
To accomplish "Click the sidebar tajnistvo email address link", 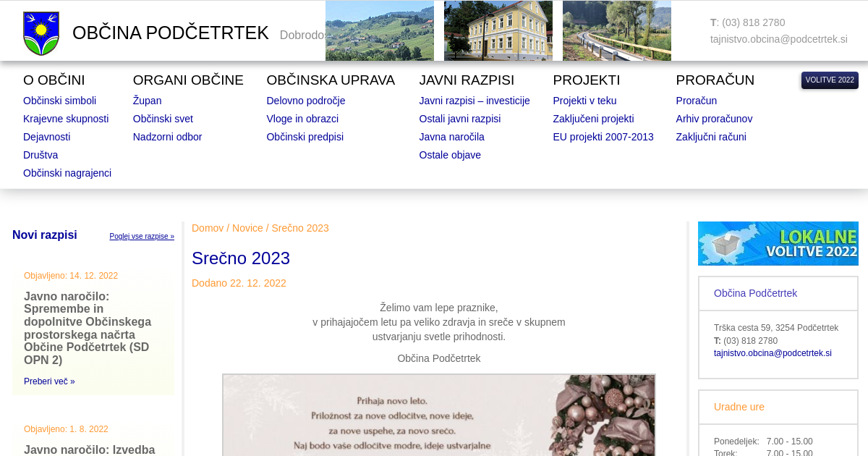I will [773, 353].
